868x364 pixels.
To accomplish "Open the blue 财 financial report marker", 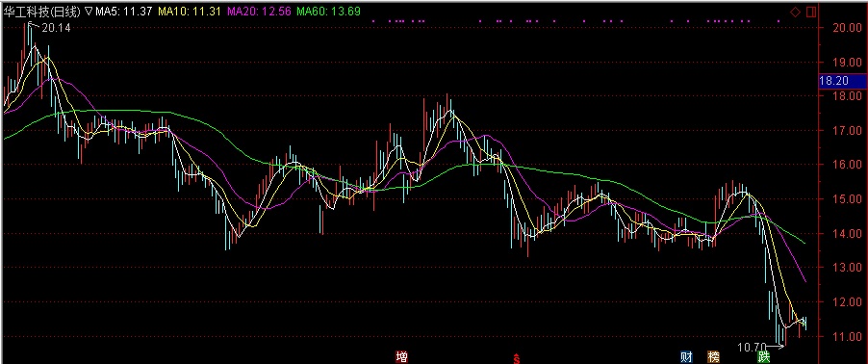I will 686,357.
